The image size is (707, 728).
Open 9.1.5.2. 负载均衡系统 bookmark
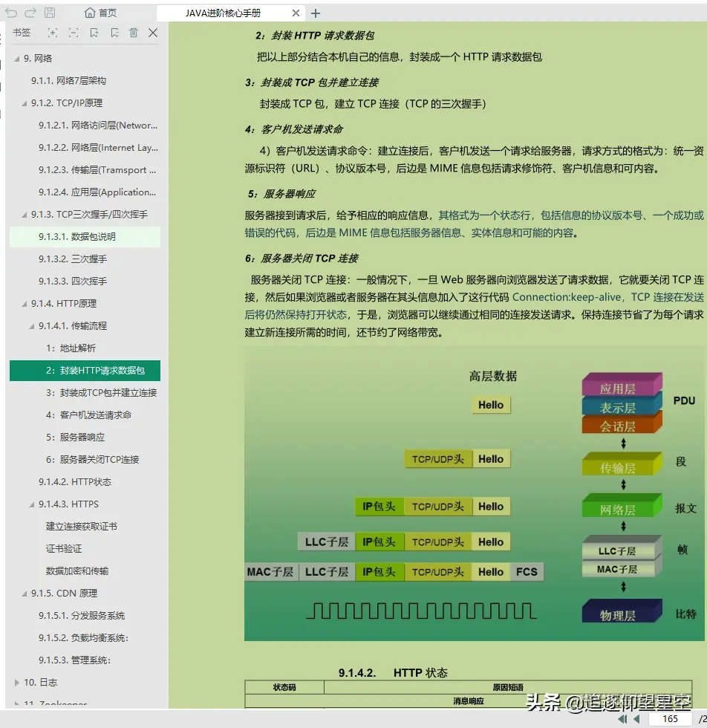coord(84,638)
